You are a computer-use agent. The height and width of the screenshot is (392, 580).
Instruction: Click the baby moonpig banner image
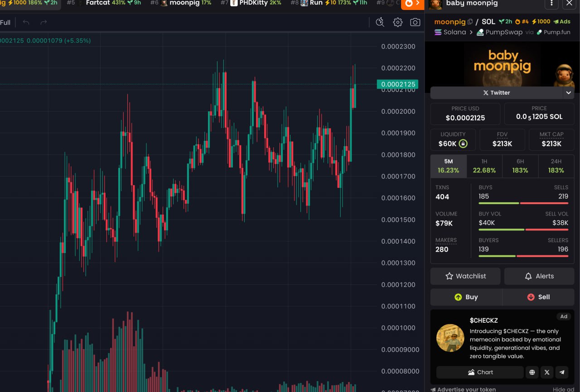(x=502, y=64)
